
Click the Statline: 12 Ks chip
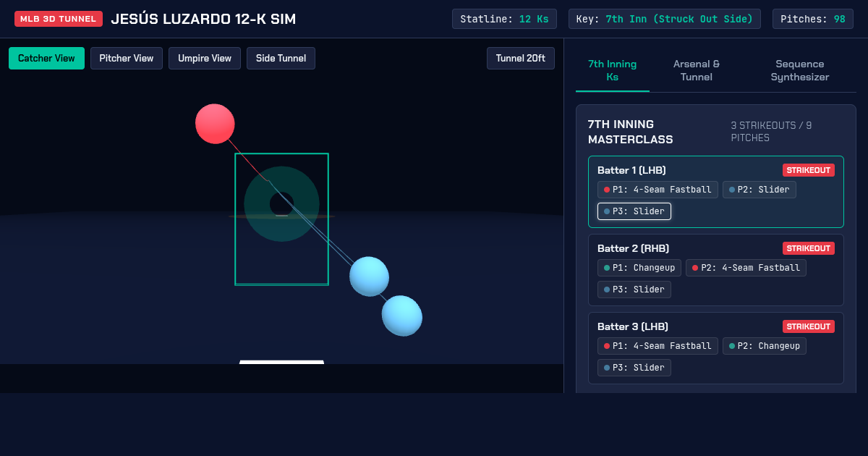(x=504, y=19)
